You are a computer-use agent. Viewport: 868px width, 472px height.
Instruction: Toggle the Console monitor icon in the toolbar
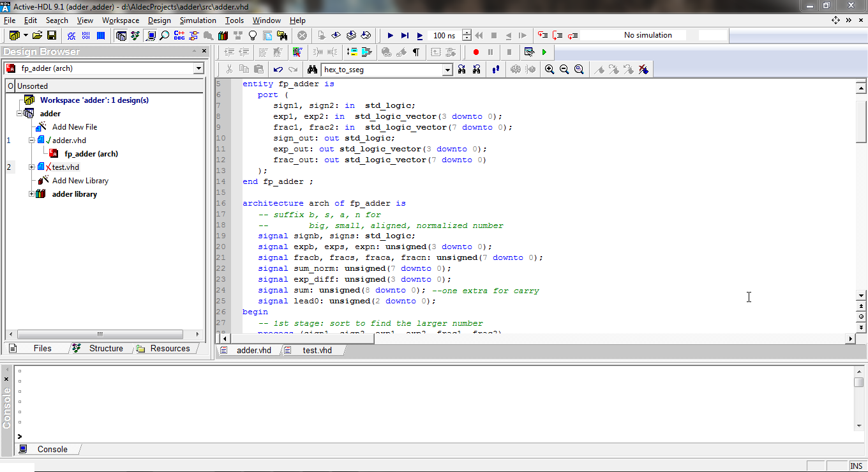pos(150,35)
